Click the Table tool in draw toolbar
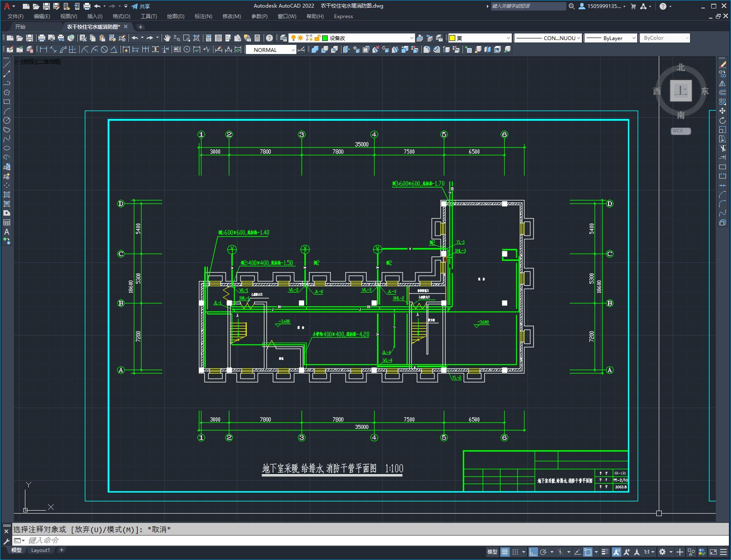Image resolution: width=731 pixels, height=560 pixels. point(7,222)
